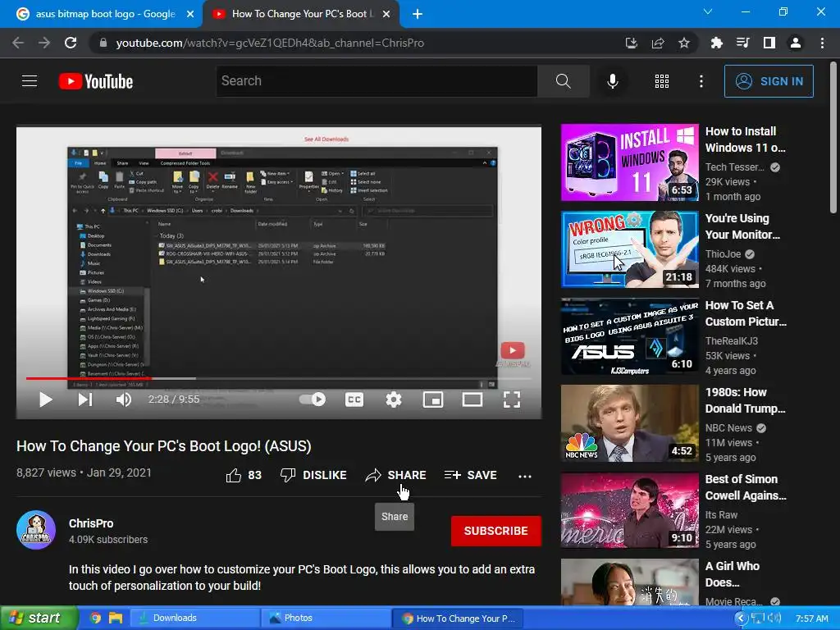
Task: Click the search magnifier button
Action: tap(563, 81)
